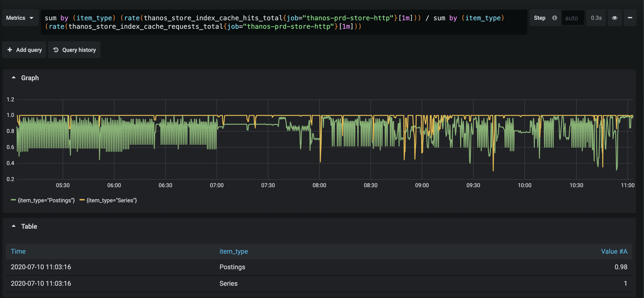
Task: Open the Metrics dropdown
Action: point(20,18)
